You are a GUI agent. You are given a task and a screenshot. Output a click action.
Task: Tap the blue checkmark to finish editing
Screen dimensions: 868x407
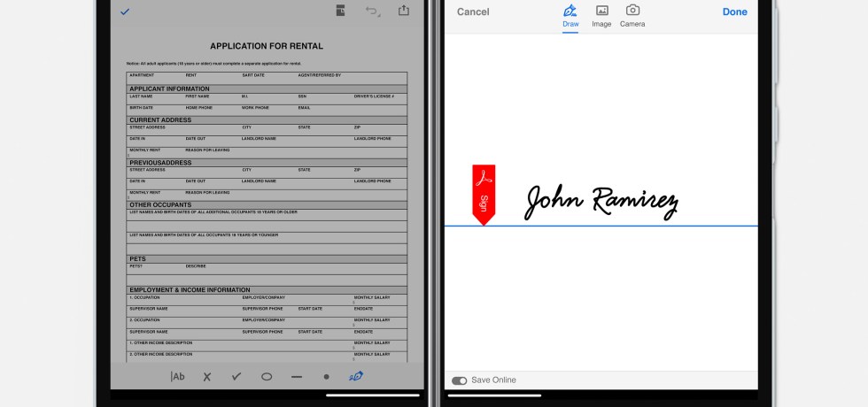(125, 12)
